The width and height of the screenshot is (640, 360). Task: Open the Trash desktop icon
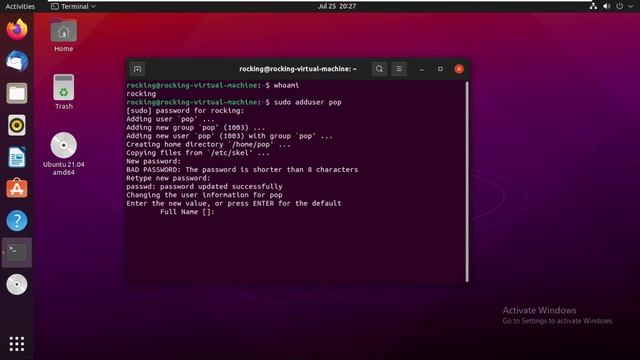pyautogui.click(x=64, y=92)
